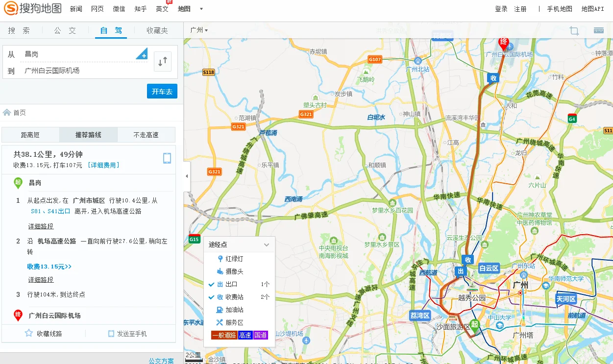Uncheck the 出口 exits checkbox
The width and height of the screenshot is (613, 364).
pyautogui.click(x=212, y=285)
